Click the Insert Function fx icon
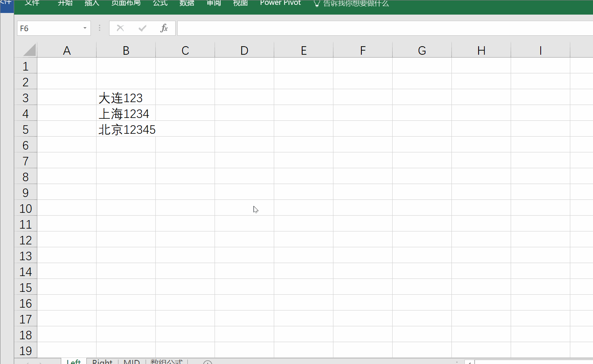Screen dimensions: 593x364 point(164,28)
